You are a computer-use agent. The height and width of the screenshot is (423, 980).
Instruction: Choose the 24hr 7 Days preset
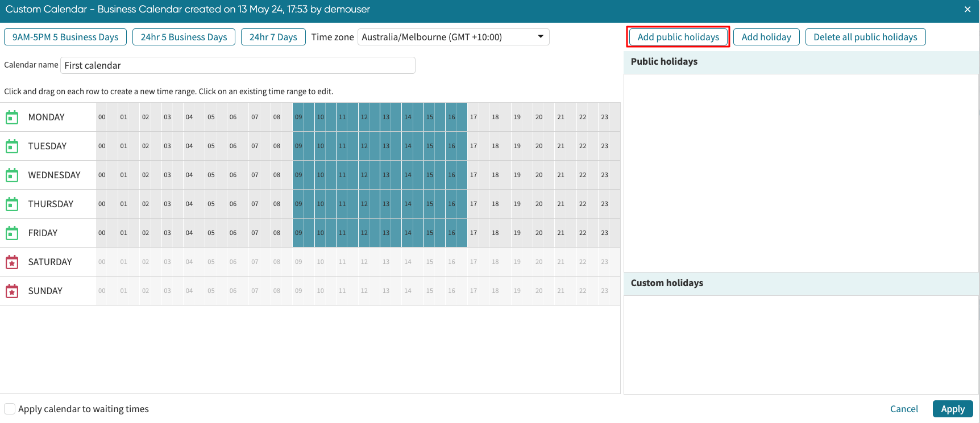[273, 37]
